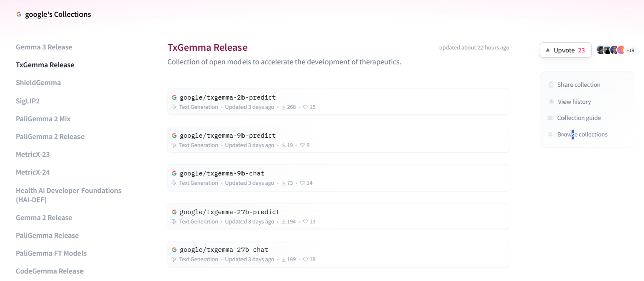Click heart icon on txgemma-9b-chat row
The width and height of the screenshot is (644, 281).
[x=303, y=183]
